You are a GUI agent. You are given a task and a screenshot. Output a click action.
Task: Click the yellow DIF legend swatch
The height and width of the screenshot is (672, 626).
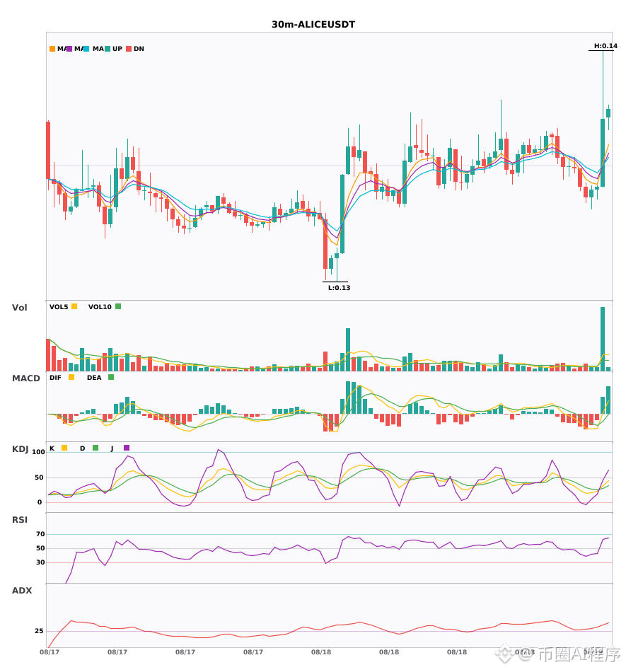point(71,377)
